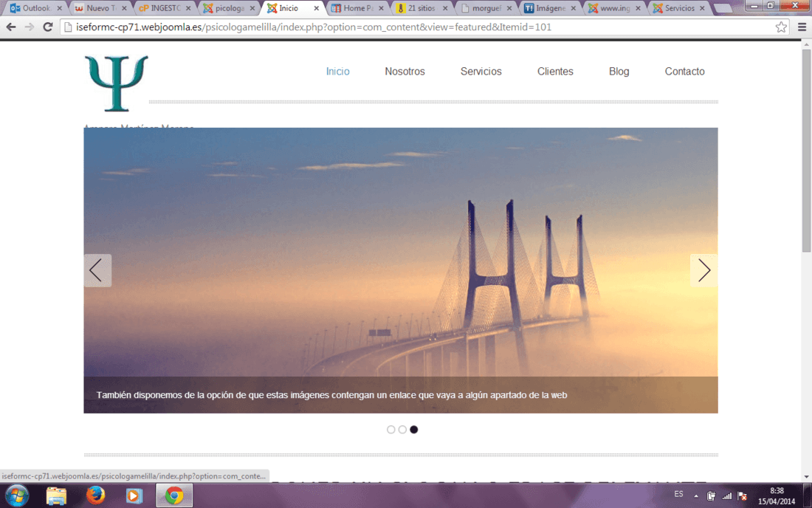Select the second slideshow dot
The image size is (812, 508).
[x=402, y=429]
